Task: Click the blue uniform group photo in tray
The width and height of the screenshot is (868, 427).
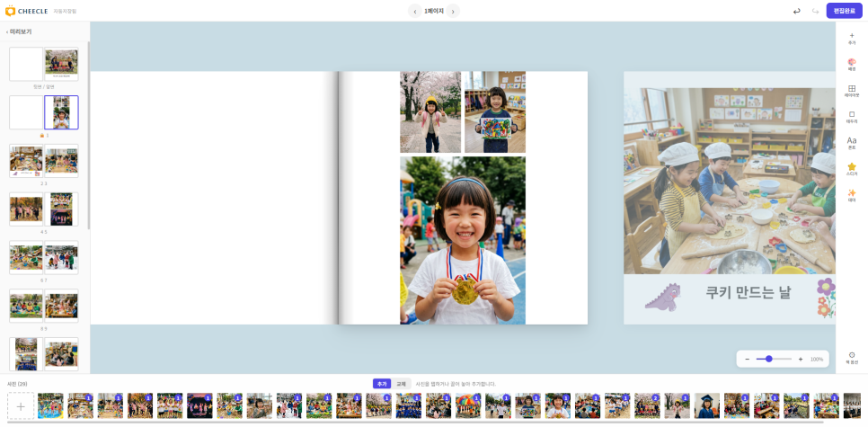Action: point(409,406)
